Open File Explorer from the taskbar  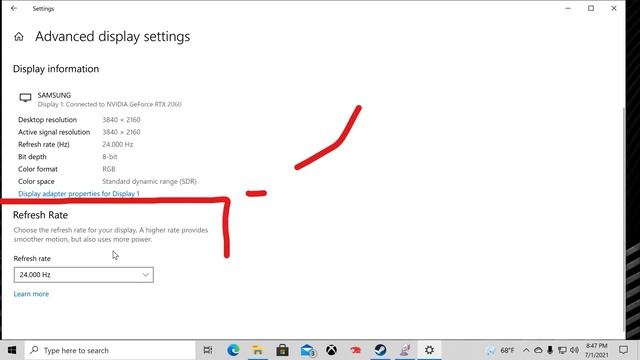pyautogui.click(x=258, y=350)
